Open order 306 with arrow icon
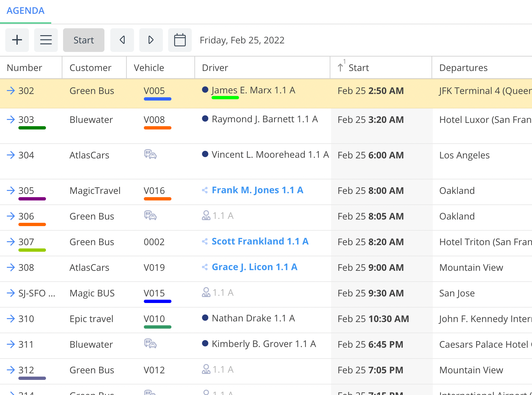This screenshot has width=532, height=395. pyautogui.click(x=11, y=216)
